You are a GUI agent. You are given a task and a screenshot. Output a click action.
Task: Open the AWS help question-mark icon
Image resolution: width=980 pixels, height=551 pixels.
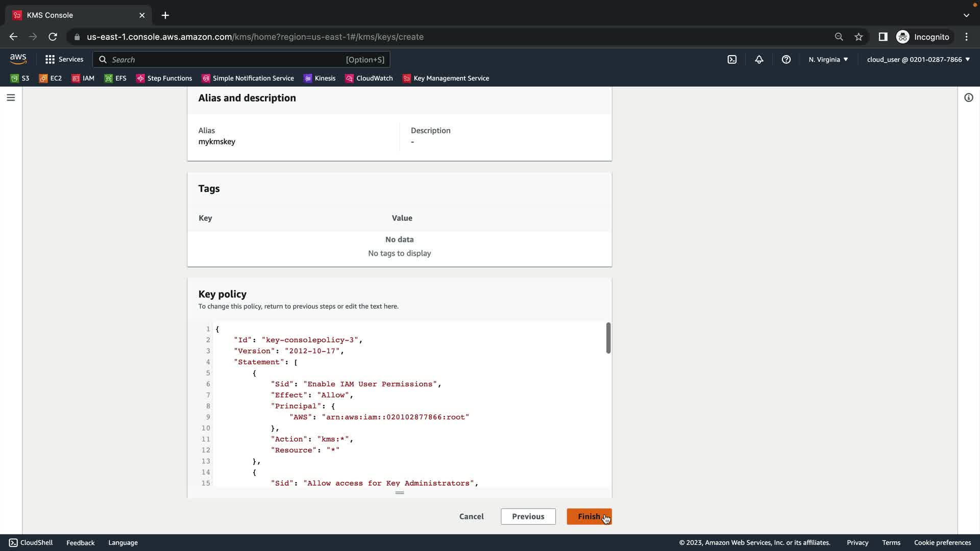click(x=786, y=60)
